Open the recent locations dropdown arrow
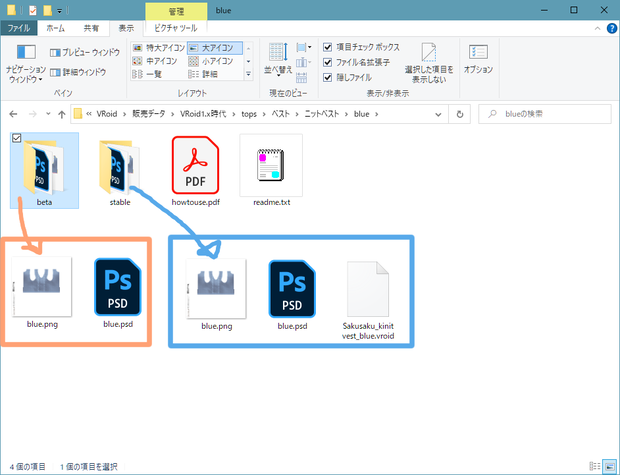This screenshot has width=620, height=475. click(x=48, y=114)
